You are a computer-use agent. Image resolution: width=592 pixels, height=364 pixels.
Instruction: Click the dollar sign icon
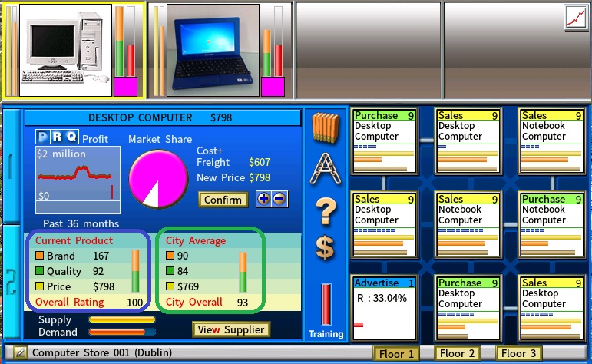[325, 248]
